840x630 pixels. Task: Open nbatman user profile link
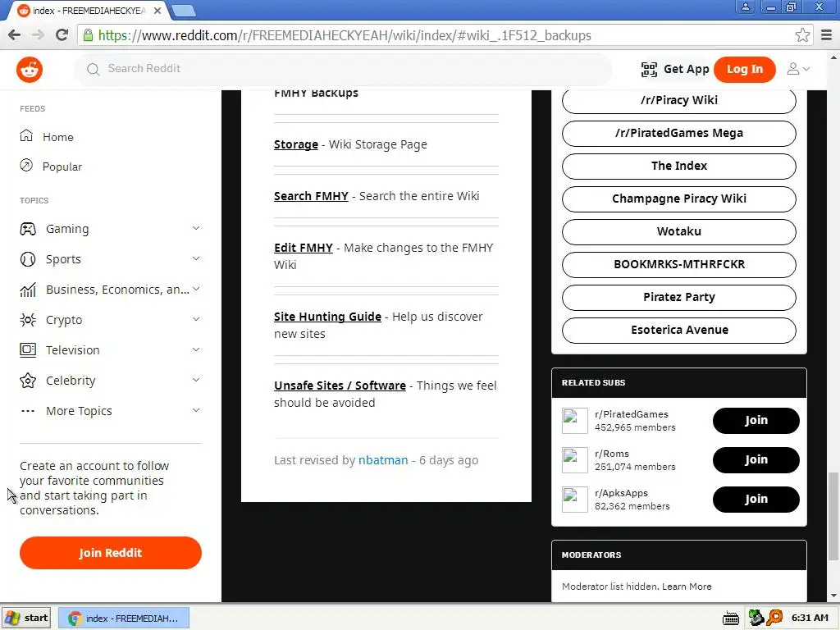coord(383,460)
